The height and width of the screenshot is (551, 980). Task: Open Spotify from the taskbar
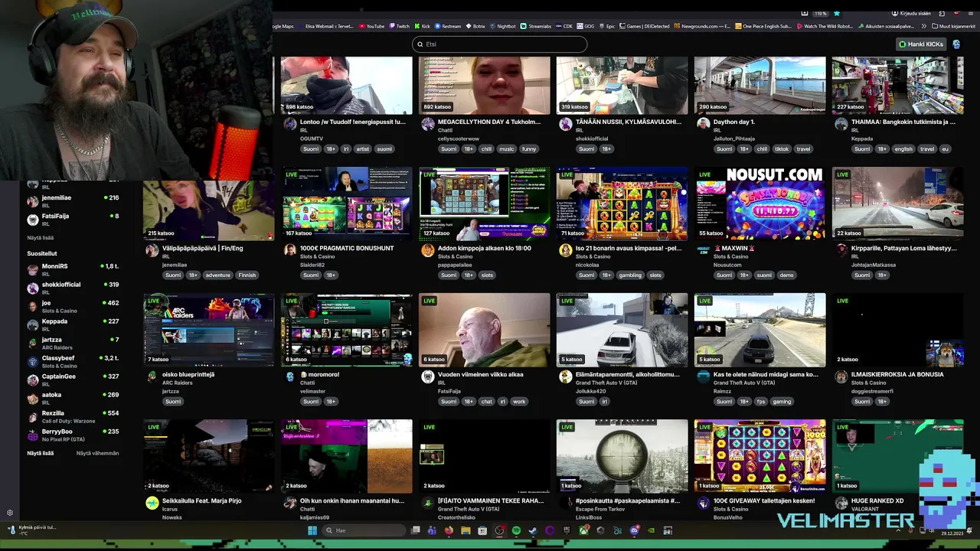[516, 530]
